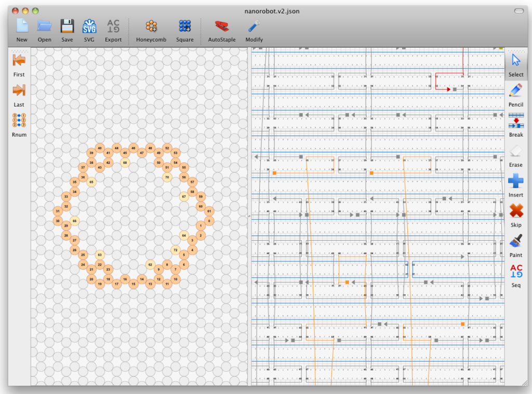Click helix 68 in the slice view
The image size is (532, 394).
pos(125,163)
